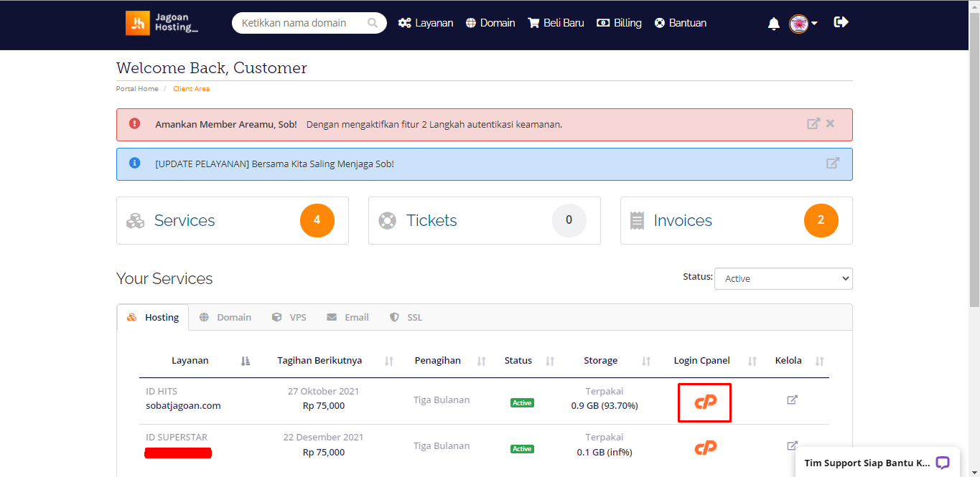Click the Active badge for ID SUPERSTAR
Screen dimensions: 980x477
(522, 449)
